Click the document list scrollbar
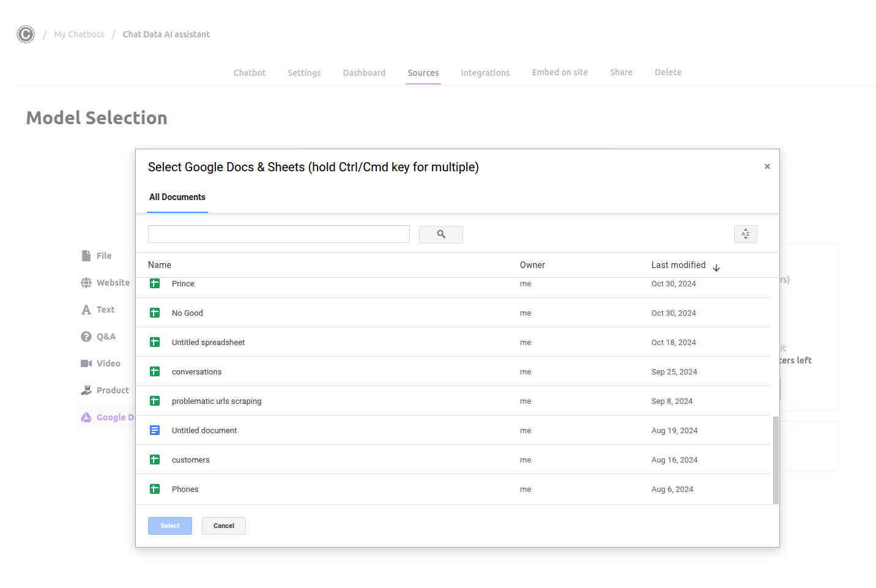 click(776, 460)
